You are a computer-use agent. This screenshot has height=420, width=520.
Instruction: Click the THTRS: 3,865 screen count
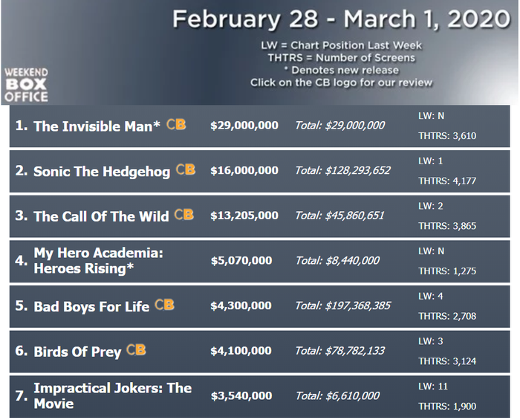coord(447,226)
